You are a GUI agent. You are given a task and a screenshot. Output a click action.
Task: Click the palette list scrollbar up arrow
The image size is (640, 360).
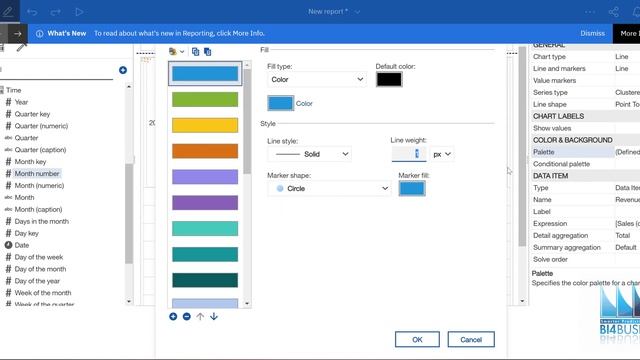[247, 65]
